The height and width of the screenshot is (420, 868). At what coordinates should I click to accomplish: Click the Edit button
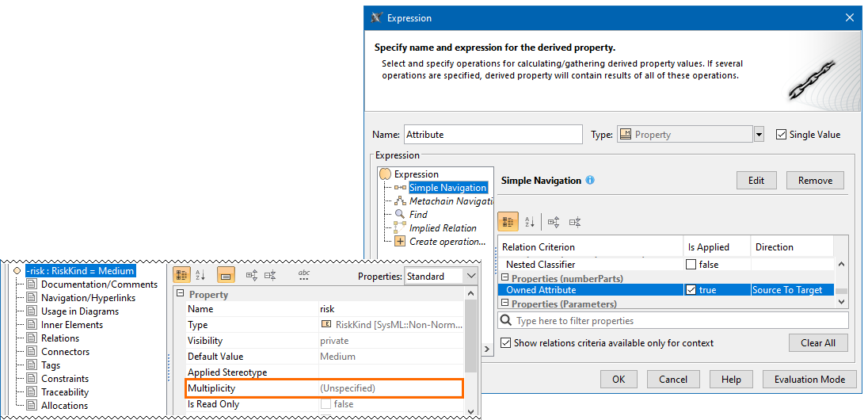click(756, 180)
